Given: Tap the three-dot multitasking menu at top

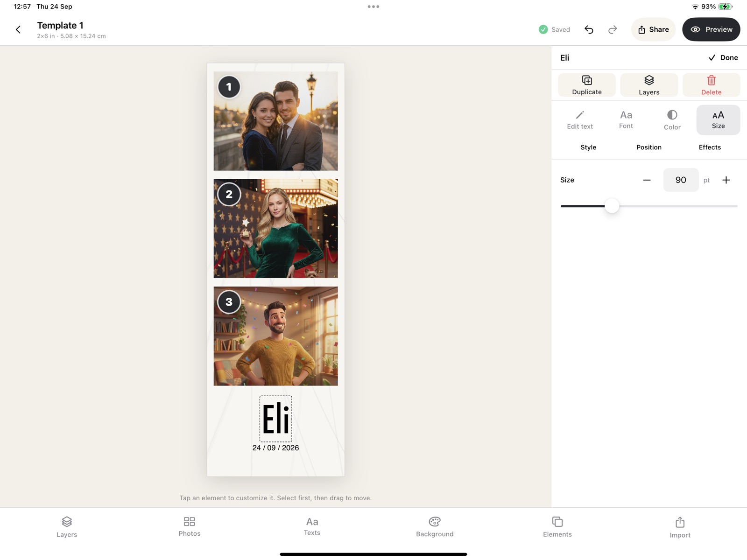Looking at the screenshot, I should [x=373, y=7].
